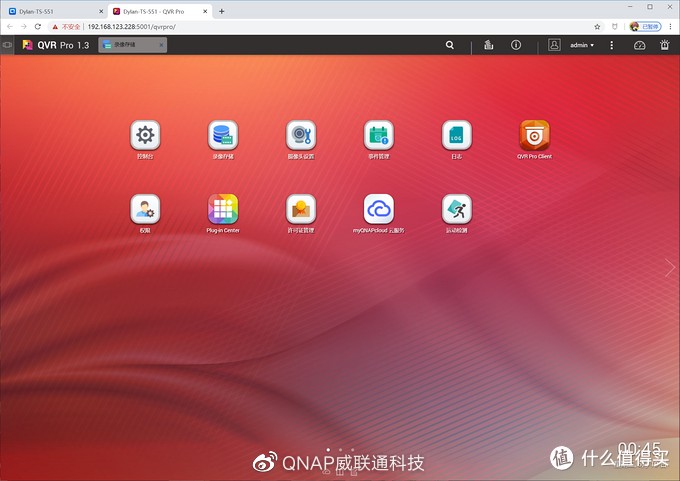
Task: Expand the admin user dropdown
Action: pos(582,45)
